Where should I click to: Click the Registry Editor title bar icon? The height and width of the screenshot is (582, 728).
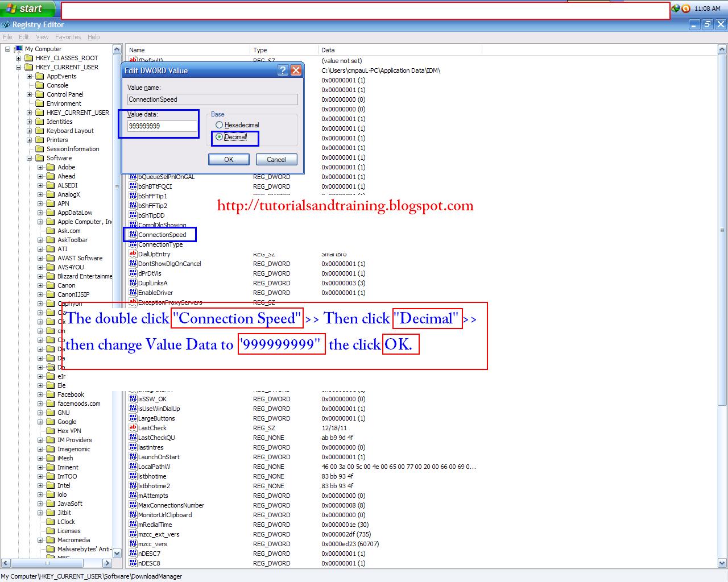pyautogui.click(x=6, y=24)
